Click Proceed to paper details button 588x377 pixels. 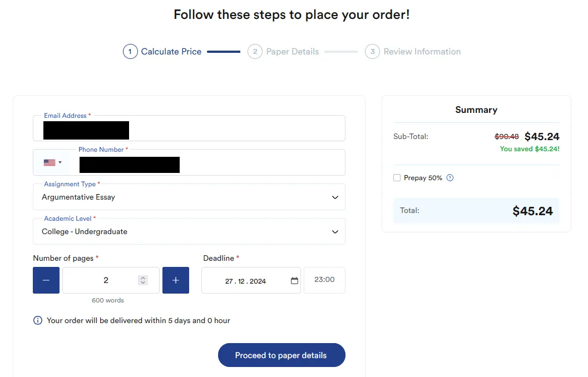[x=281, y=355]
